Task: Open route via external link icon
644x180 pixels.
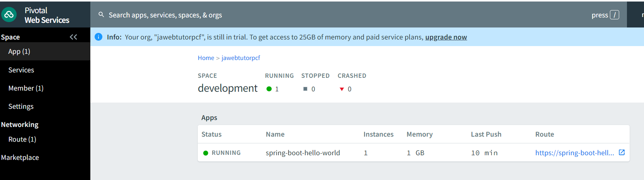Action: [x=622, y=153]
